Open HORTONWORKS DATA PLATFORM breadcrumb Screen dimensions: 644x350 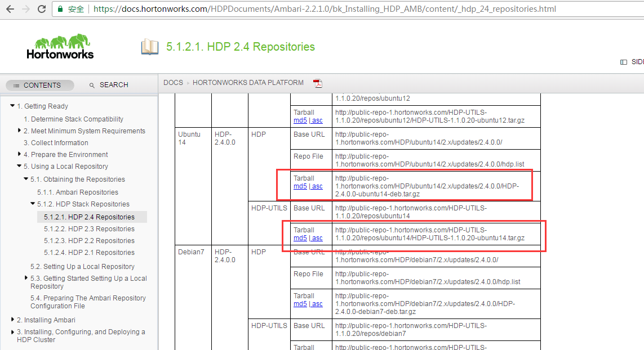[x=248, y=83]
